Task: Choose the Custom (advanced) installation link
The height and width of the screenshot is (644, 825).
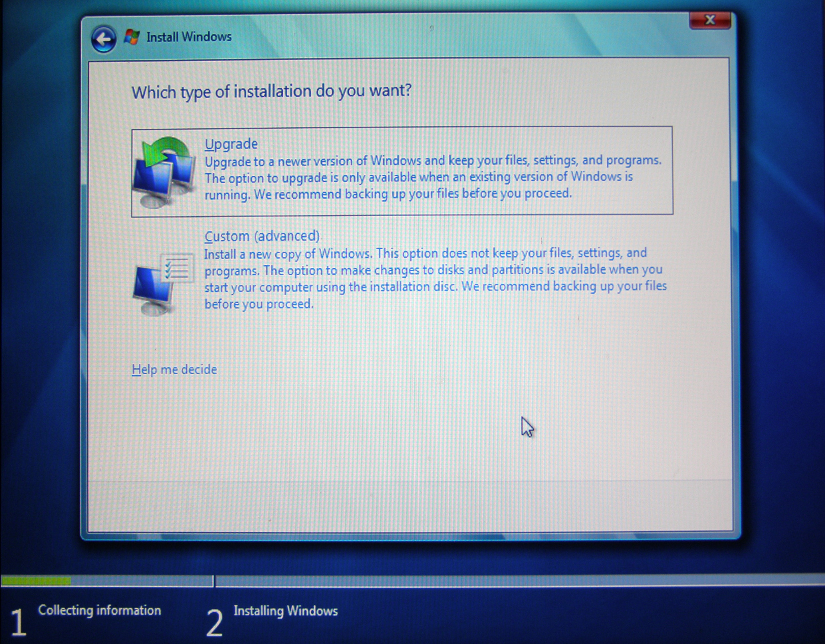Action: [x=262, y=236]
